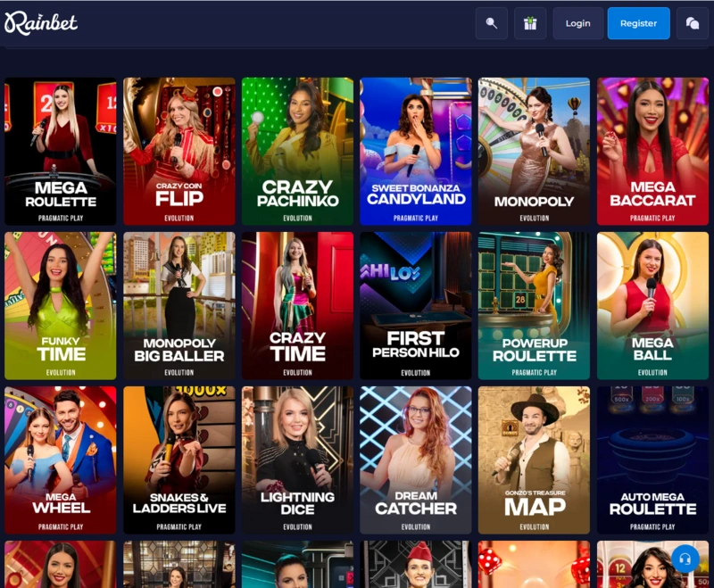Image resolution: width=714 pixels, height=588 pixels.
Task: Open the promotions gift icon
Action: [x=530, y=23]
